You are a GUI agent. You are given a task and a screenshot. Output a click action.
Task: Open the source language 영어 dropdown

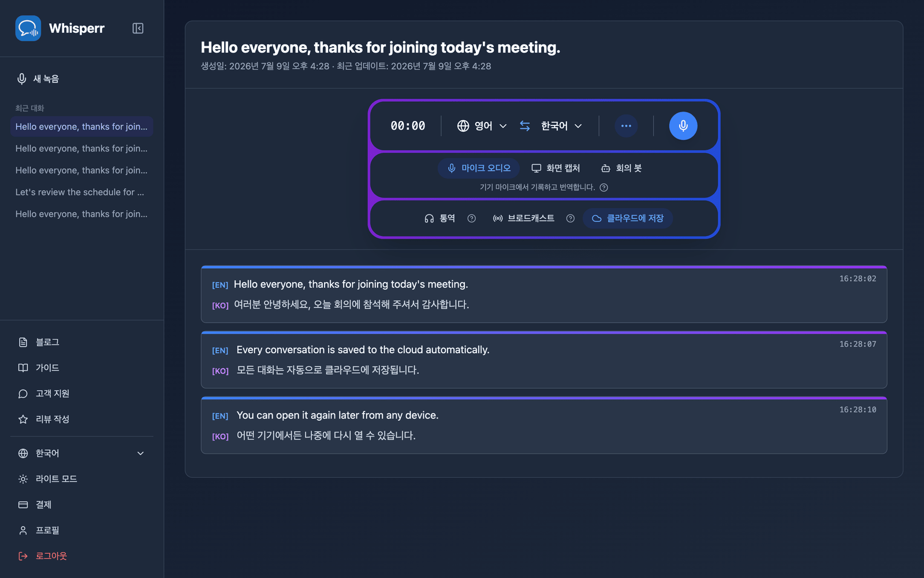[x=482, y=126]
